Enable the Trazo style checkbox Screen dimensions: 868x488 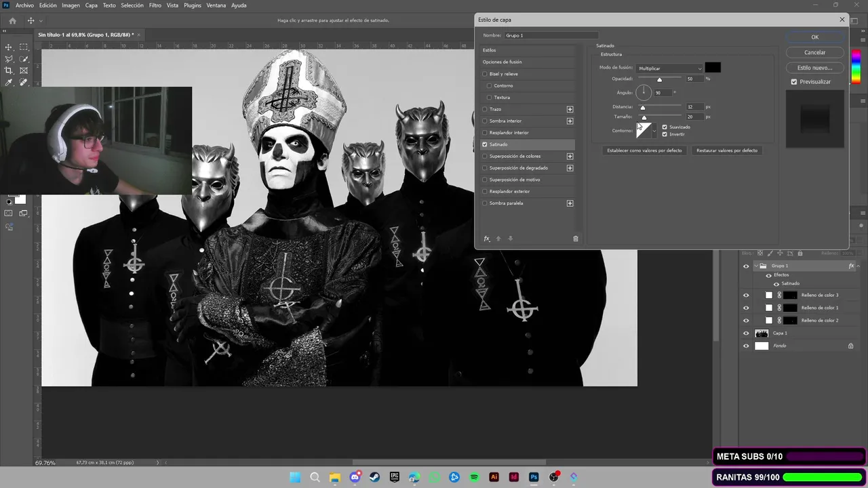pos(485,109)
